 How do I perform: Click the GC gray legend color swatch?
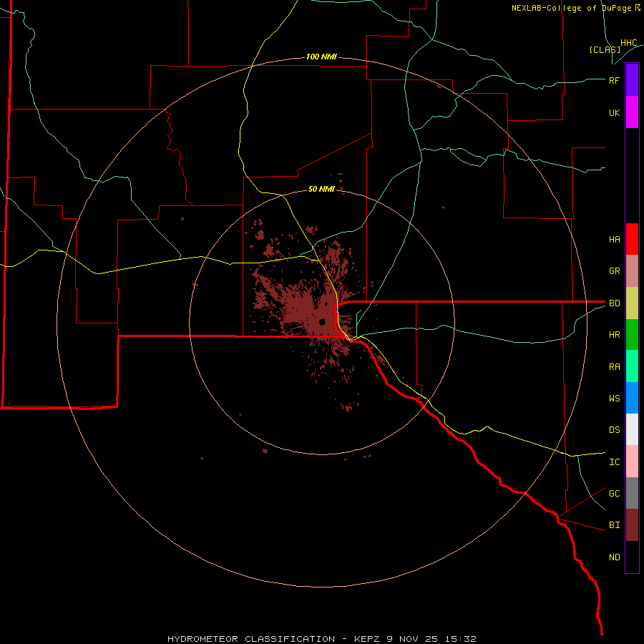[632, 493]
